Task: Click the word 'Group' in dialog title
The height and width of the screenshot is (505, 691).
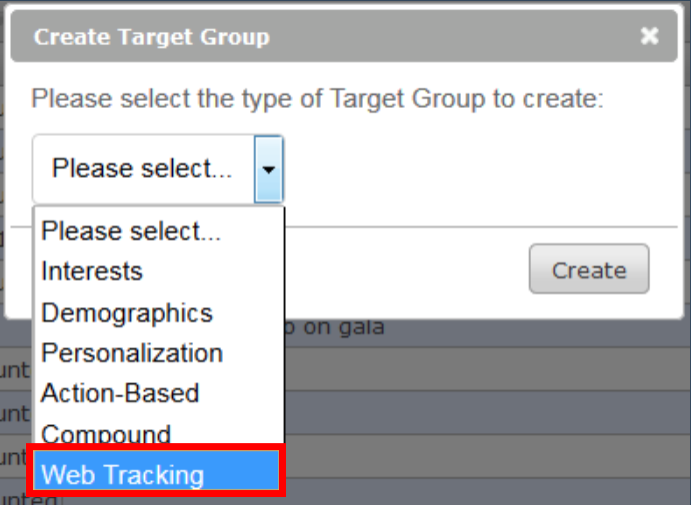Action: (234, 37)
